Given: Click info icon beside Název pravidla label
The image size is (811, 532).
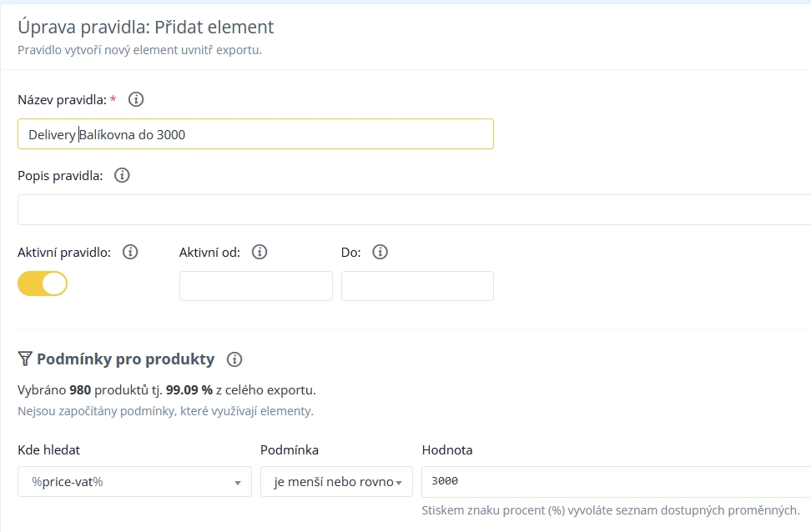Looking at the screenshot, I should [136, 99].
